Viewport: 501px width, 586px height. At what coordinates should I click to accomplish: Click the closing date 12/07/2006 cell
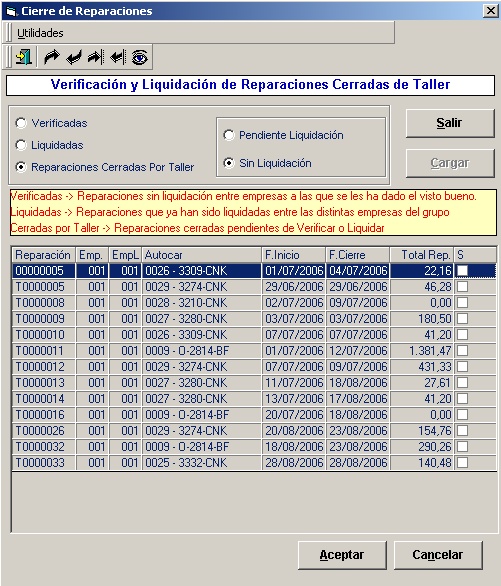(358, 351)
